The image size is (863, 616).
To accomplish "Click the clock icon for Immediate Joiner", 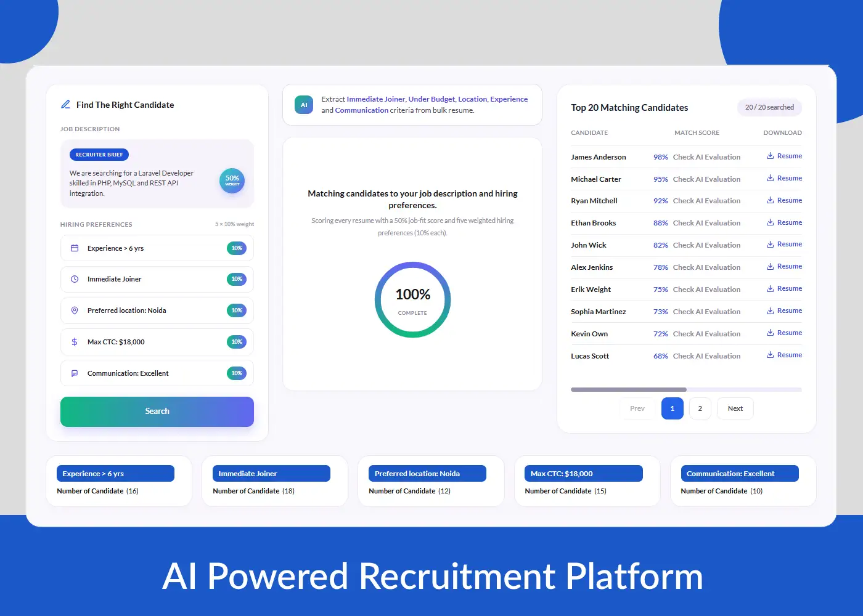I will [x=75, y=279].
